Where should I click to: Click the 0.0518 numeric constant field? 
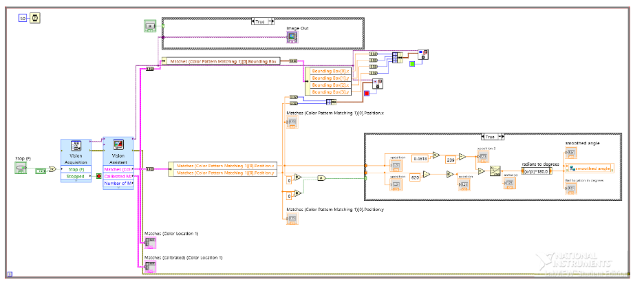pyautogui.click(x=421, y=158)
